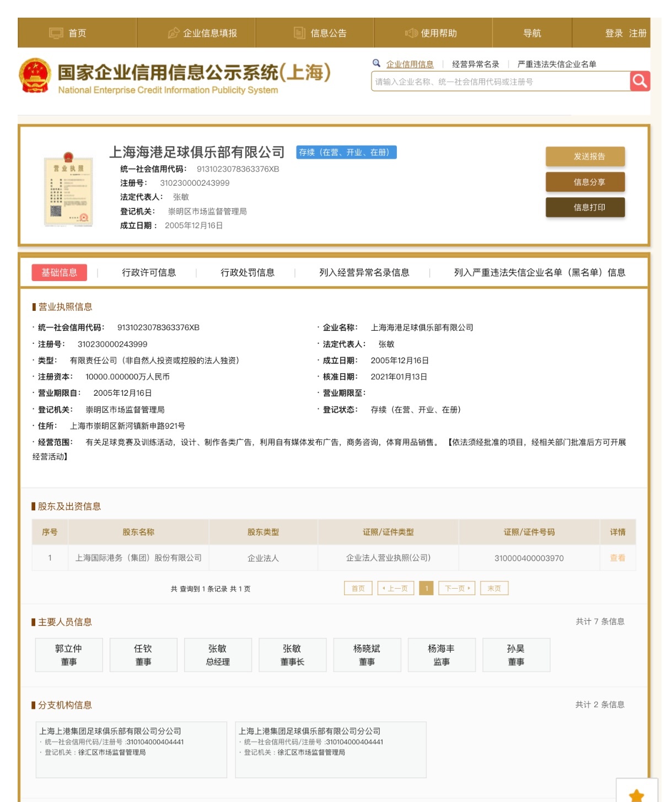Click address 上海市崇明区新河镇新申路921号
672x802 pixels.
(127, 426)
